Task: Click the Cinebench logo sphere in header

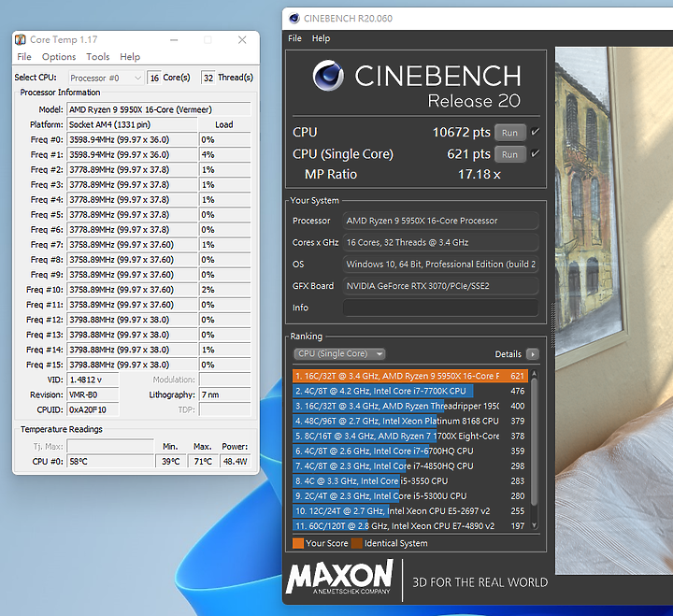Action: [x=328, y=76]
